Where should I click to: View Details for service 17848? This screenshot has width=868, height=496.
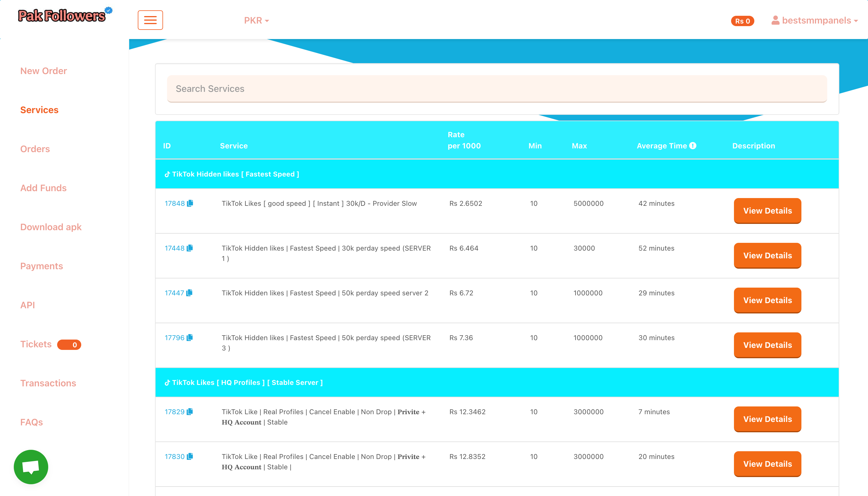[x=767, y=210]
